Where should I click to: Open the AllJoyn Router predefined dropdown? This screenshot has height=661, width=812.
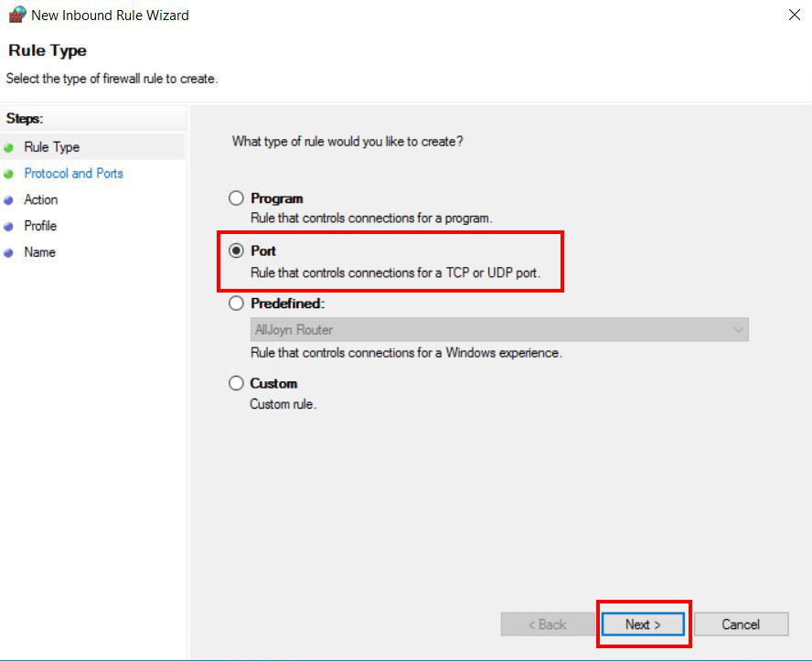[x=499, y=330]
